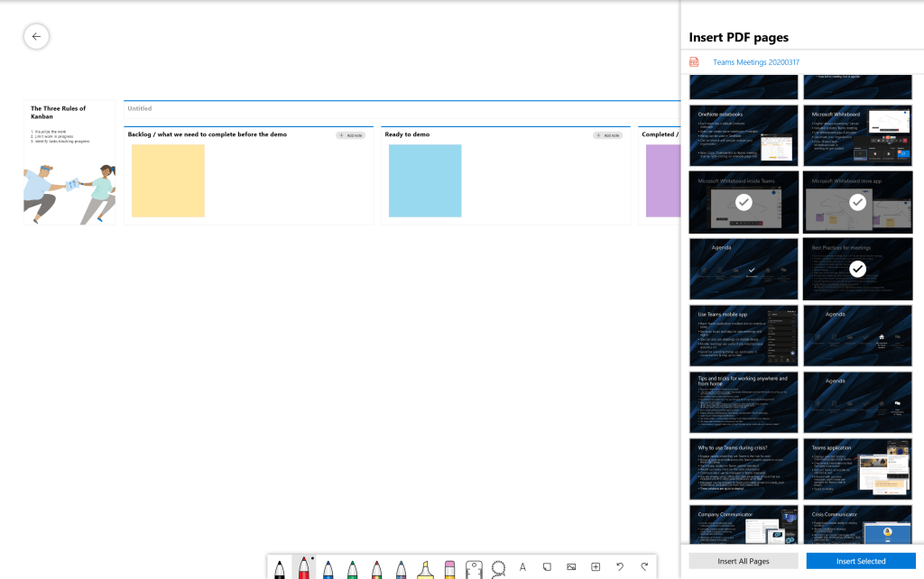
Task: Click the Insert All Pages button
Action: (x=743, y=561)
